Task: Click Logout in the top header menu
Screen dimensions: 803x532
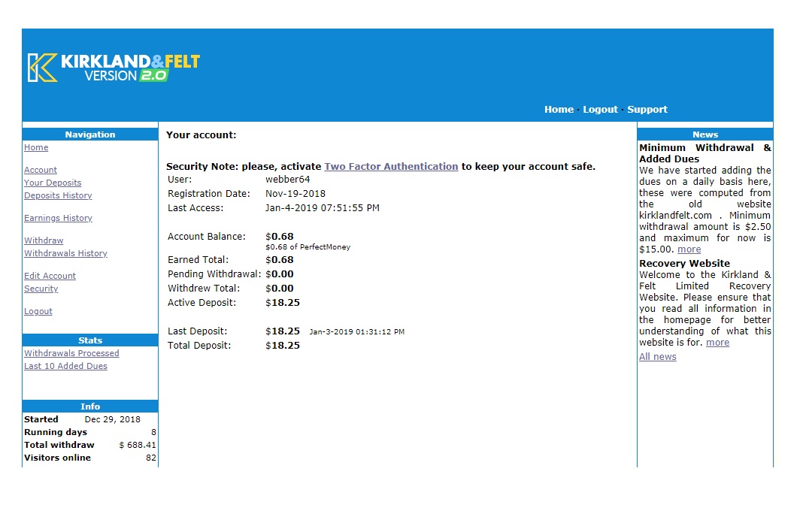Action: coord(600,110)
